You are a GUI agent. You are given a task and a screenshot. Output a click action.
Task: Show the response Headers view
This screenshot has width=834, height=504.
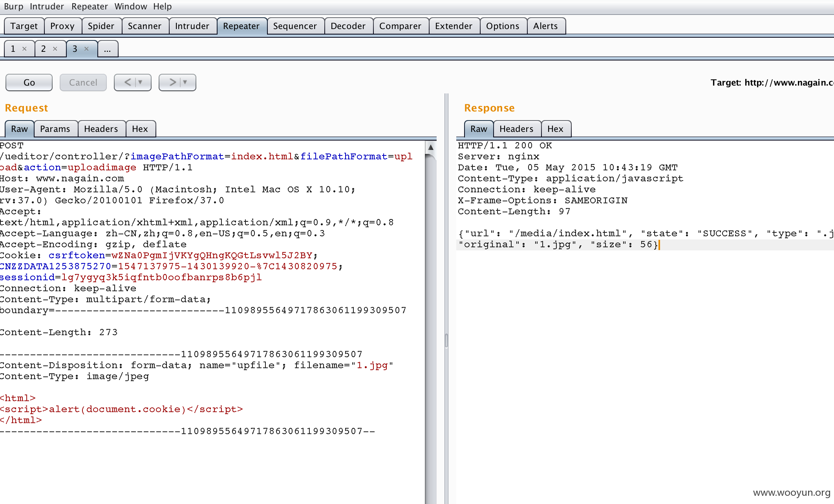(516, 129)
